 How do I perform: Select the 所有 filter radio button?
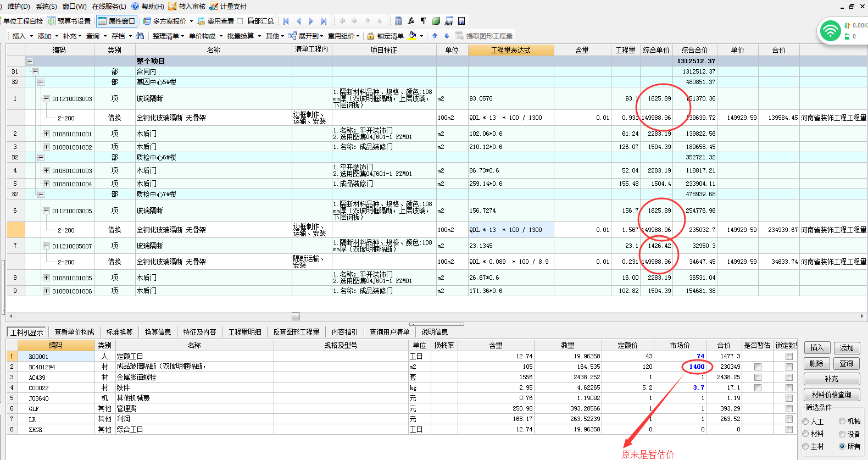842,446
